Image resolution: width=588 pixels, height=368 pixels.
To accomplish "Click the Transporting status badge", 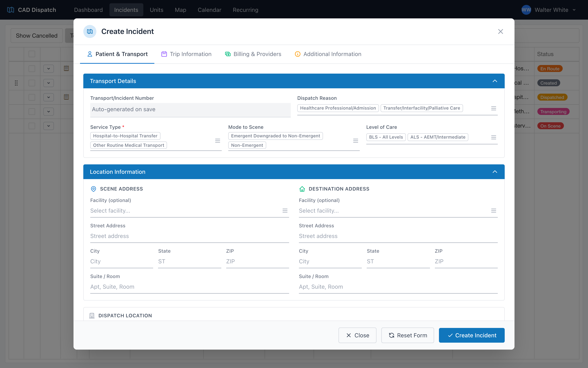I will pyautogui.click(x=553, y=112).
